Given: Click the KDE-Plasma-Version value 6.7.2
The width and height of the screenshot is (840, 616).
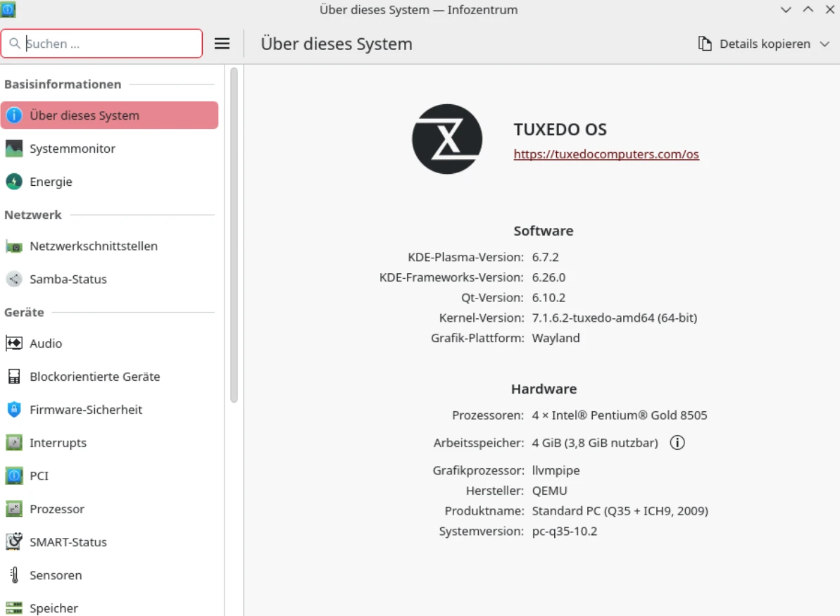Looking at the screenshot, I should [x=546, y=257].
